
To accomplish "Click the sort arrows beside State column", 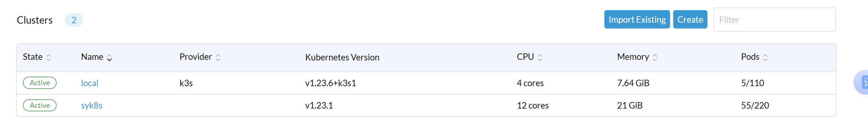I will 49,58.
